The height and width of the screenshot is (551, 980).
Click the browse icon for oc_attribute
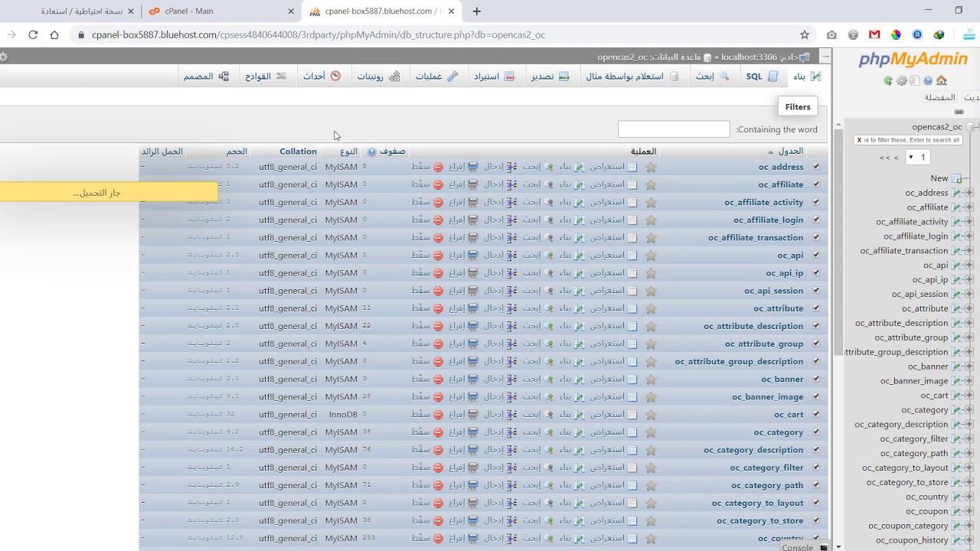tap(632, 308)
